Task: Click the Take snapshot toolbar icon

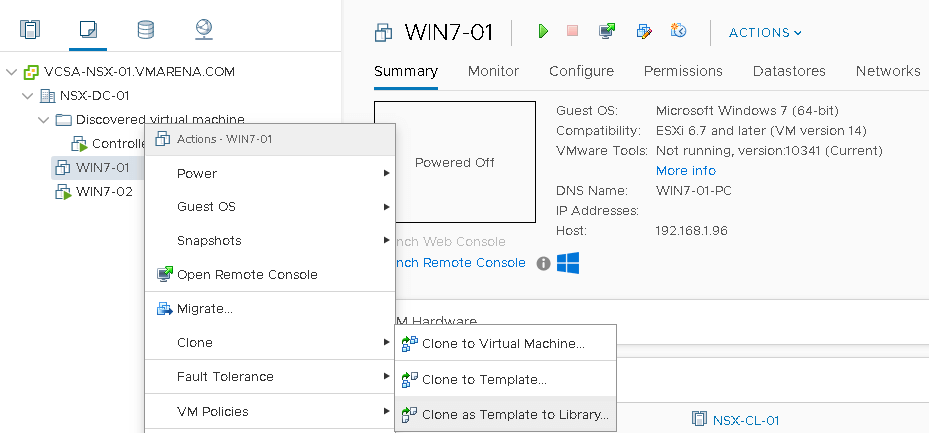Action: (x=678, y=30)
